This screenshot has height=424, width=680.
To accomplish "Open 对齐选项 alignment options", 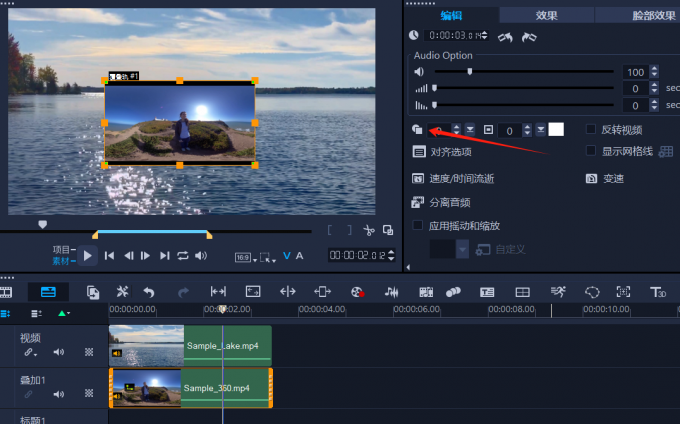I will pos(442,152).
